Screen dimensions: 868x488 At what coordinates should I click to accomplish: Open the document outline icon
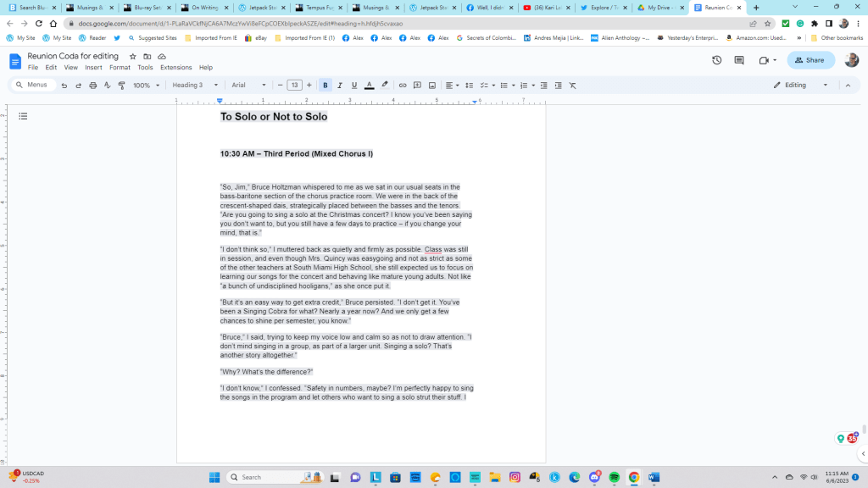coord(23,116)
